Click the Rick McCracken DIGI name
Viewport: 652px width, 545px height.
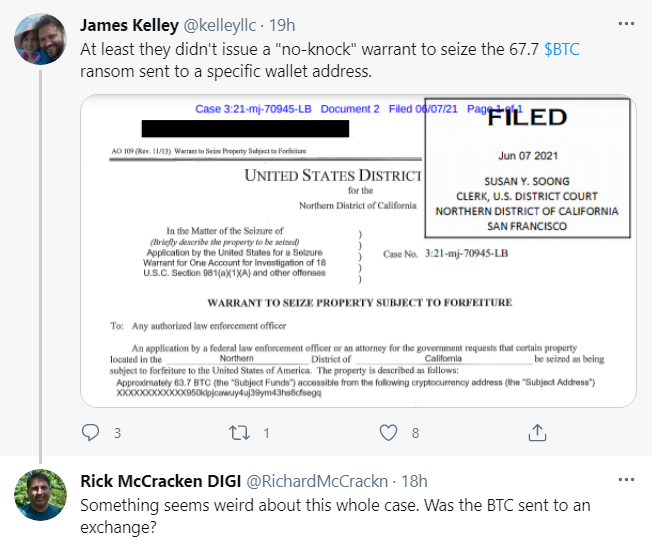159,482
